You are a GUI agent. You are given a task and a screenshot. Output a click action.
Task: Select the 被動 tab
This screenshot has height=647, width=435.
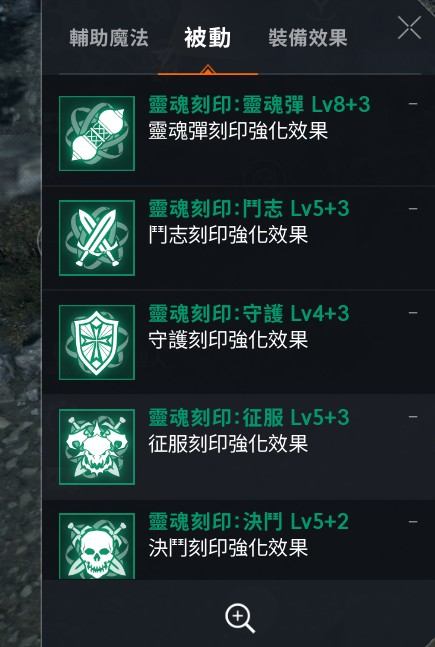208,38
